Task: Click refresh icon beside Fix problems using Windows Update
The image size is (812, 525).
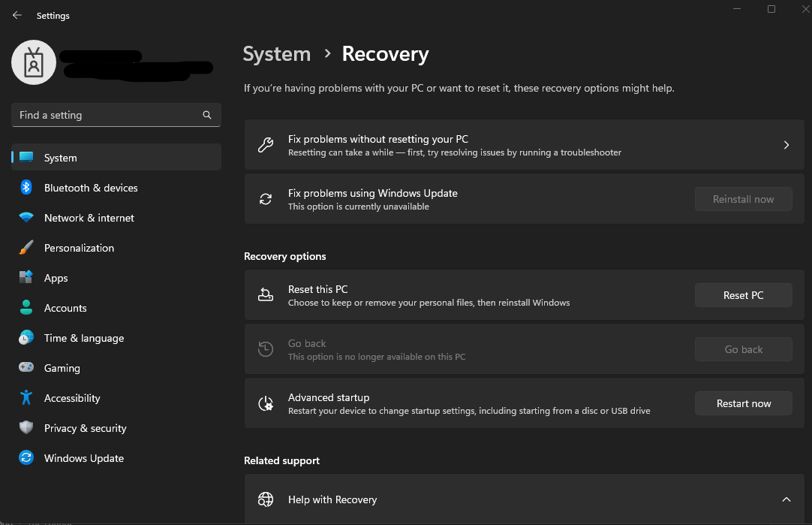Action: 266,199
